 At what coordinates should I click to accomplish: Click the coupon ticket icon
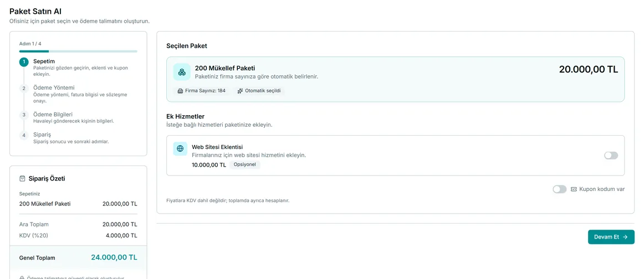574,189
